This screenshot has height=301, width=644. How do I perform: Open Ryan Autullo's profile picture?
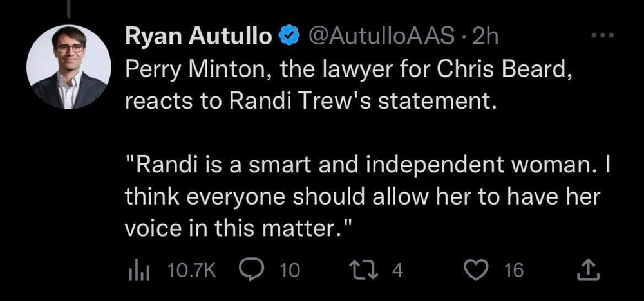[67, 66]
